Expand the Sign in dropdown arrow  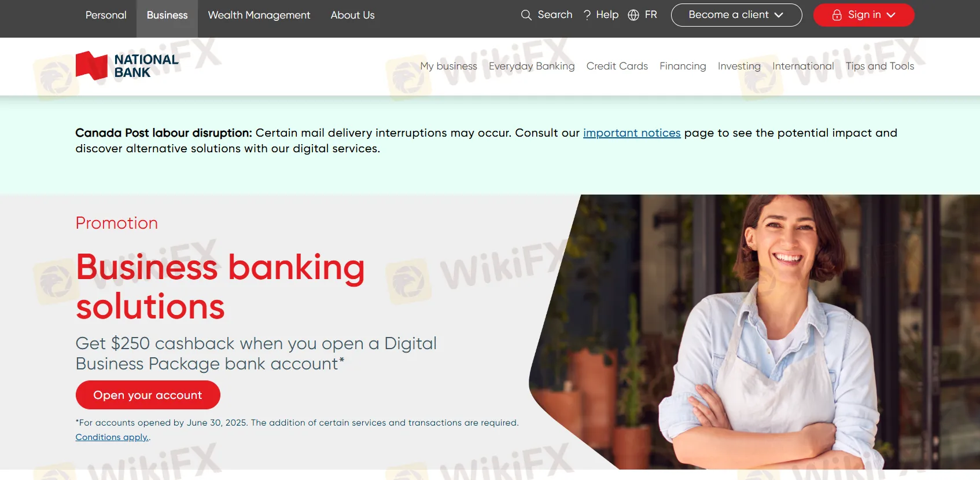891,15
